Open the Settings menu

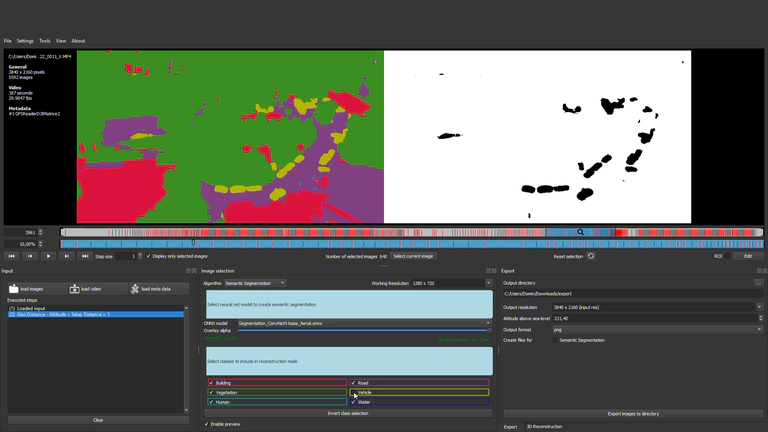[25, 41]
